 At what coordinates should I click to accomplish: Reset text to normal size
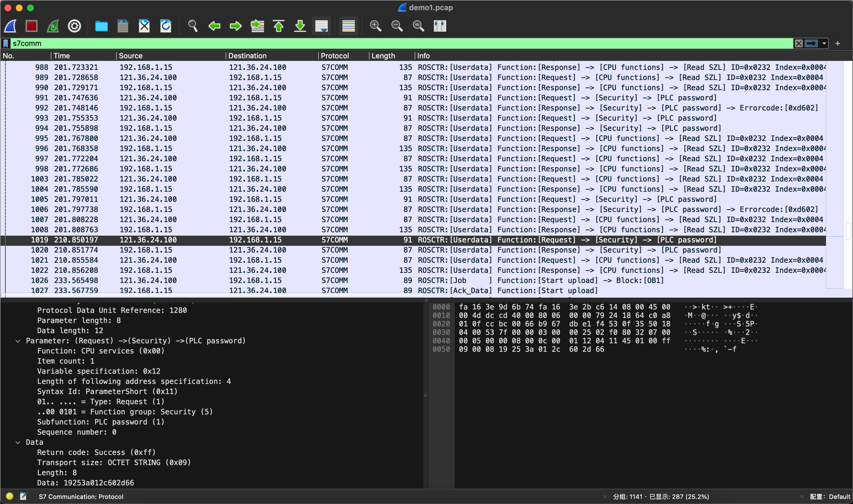(x=418, y=26)
